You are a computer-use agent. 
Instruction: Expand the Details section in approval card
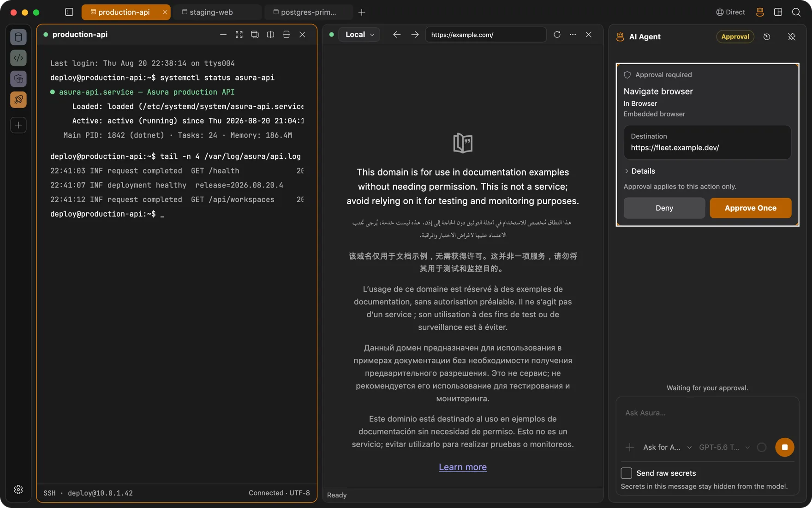point(639,171)
